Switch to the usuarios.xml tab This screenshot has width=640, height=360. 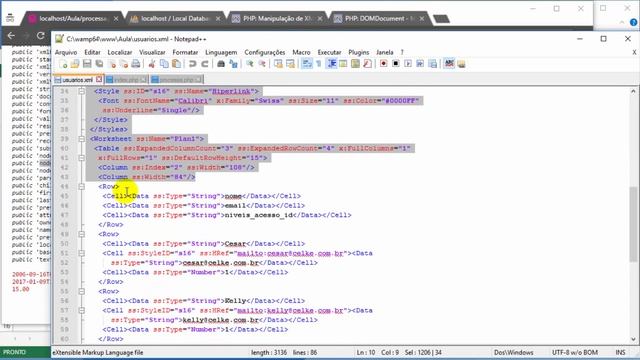(78, 80)
